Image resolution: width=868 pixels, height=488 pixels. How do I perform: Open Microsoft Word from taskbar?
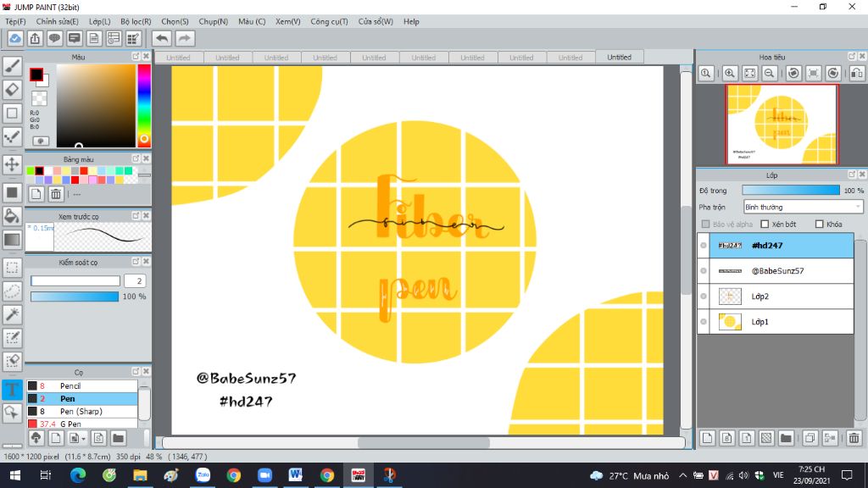coord(296,475)
